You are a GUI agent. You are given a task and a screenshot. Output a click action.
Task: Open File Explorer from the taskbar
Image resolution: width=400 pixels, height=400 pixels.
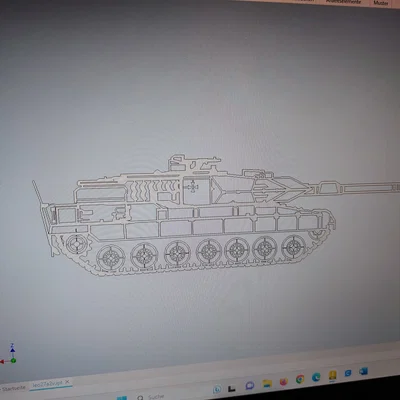[x=267, y=383]
